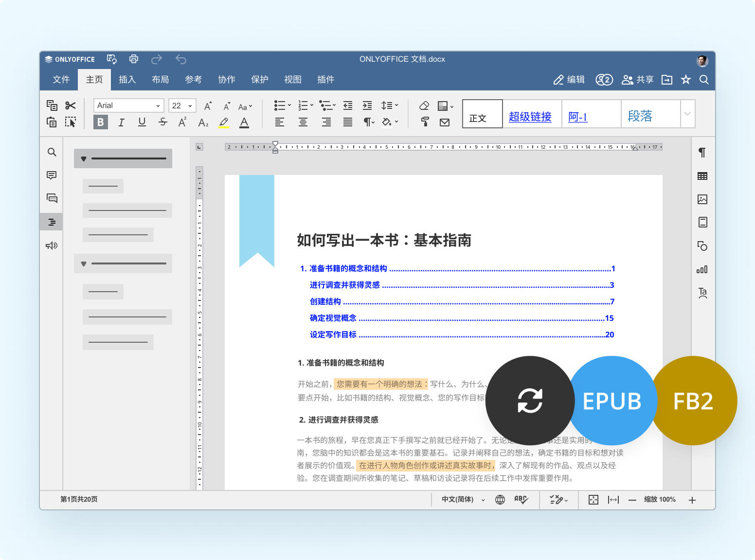Click the yellow highlight color button
This screenshot has width=755, height=560.
(223, 122)
